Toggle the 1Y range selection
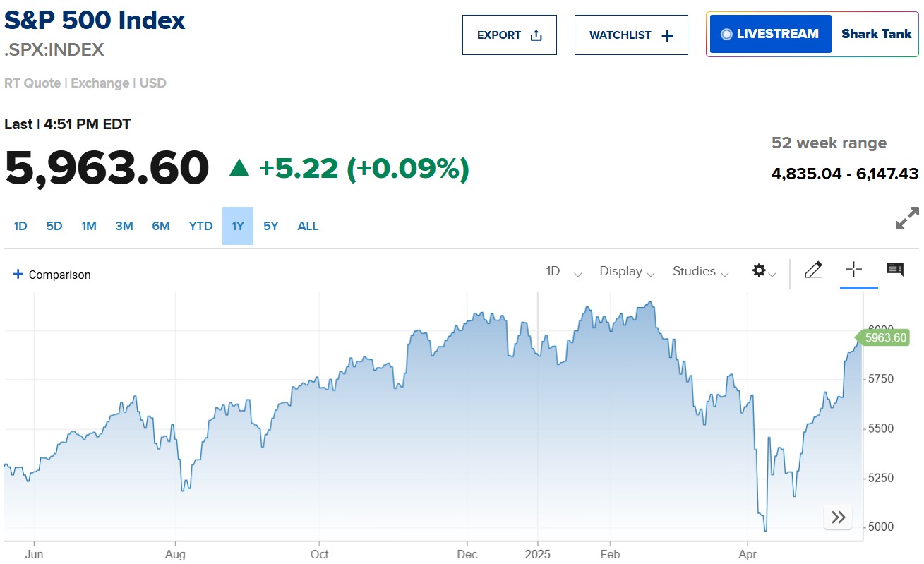 tap(238, 226)
